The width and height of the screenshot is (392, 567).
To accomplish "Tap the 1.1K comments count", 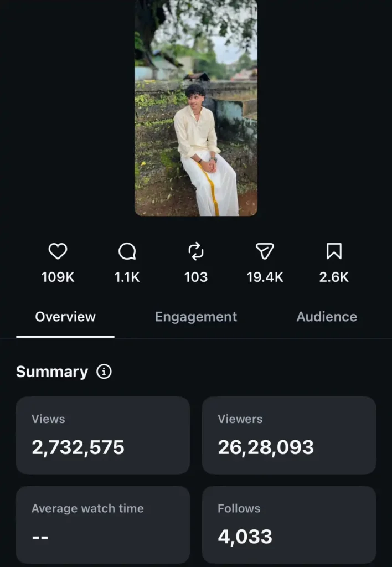I will [x=127, y=277].
